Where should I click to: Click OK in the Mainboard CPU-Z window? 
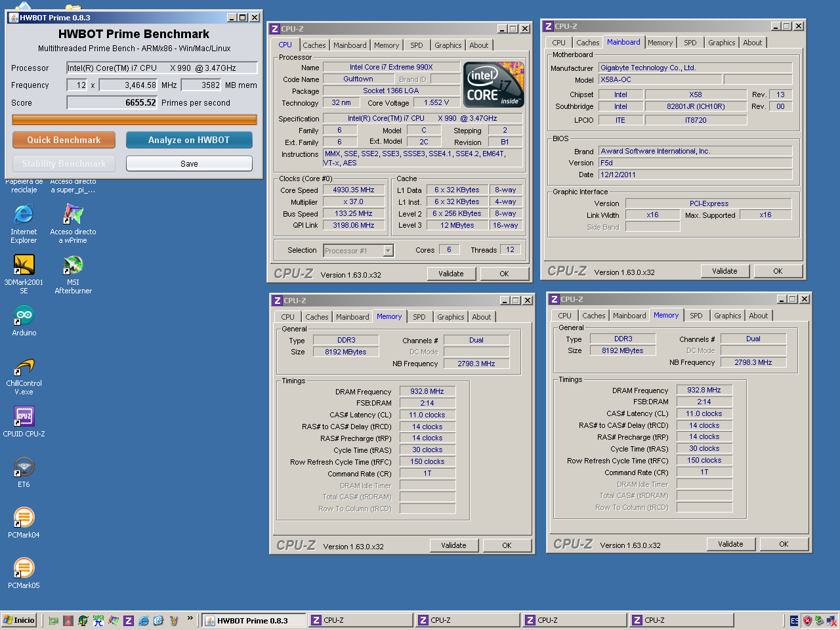tap(778, 271)
